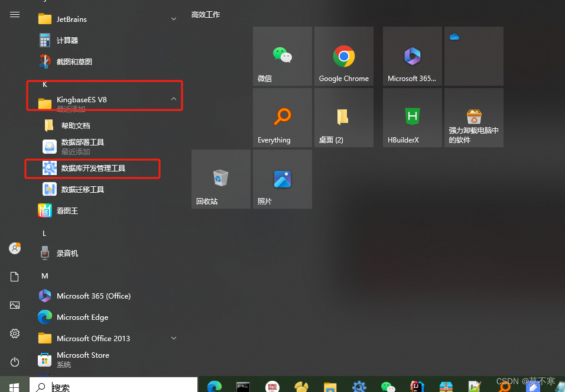This screenshot has height=392, width=565.
Task: Expand the Start menu hamburger button
Action: [15, 14]
